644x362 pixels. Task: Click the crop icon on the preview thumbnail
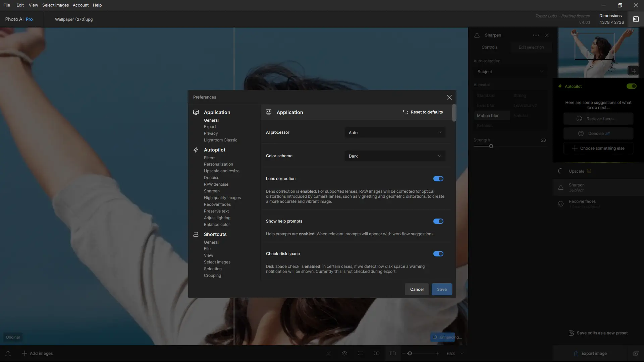pyautogui.click(x=633, y=70)
